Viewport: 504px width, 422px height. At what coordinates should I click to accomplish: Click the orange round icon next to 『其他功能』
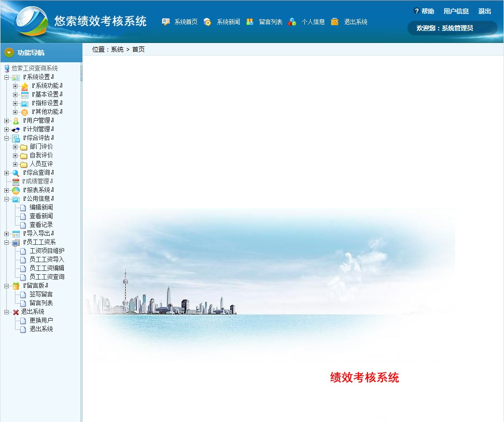(25, 112)
